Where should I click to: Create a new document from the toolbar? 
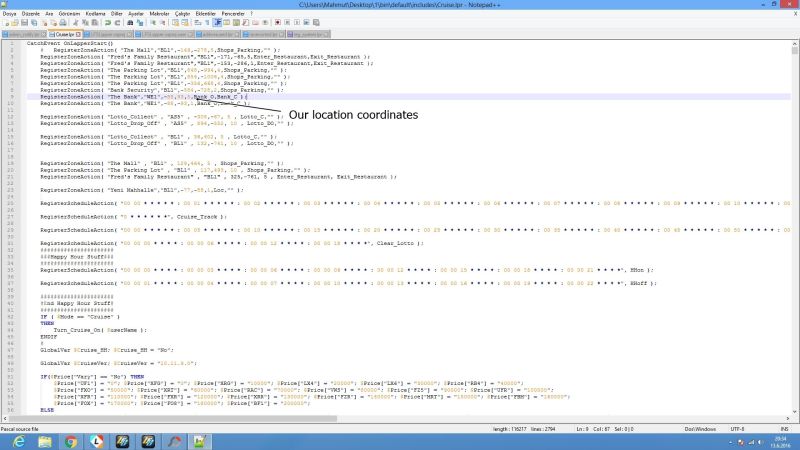coord(6,22)
